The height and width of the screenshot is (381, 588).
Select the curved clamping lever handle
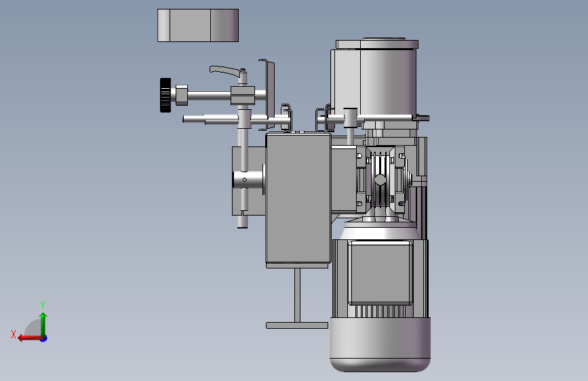pyautogui.click(x=224, y=71)
